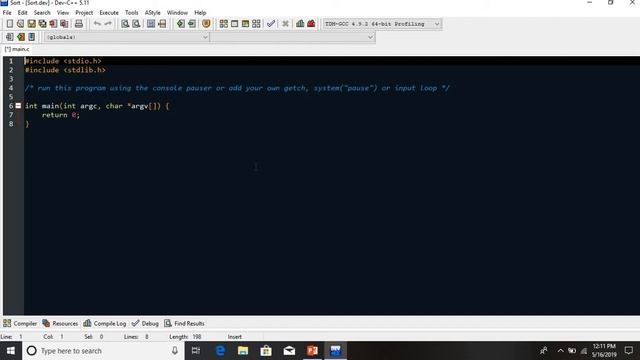The image size is (640, 360).
Task: Click the Close All files toolbar icon
Action: point(64,24)
